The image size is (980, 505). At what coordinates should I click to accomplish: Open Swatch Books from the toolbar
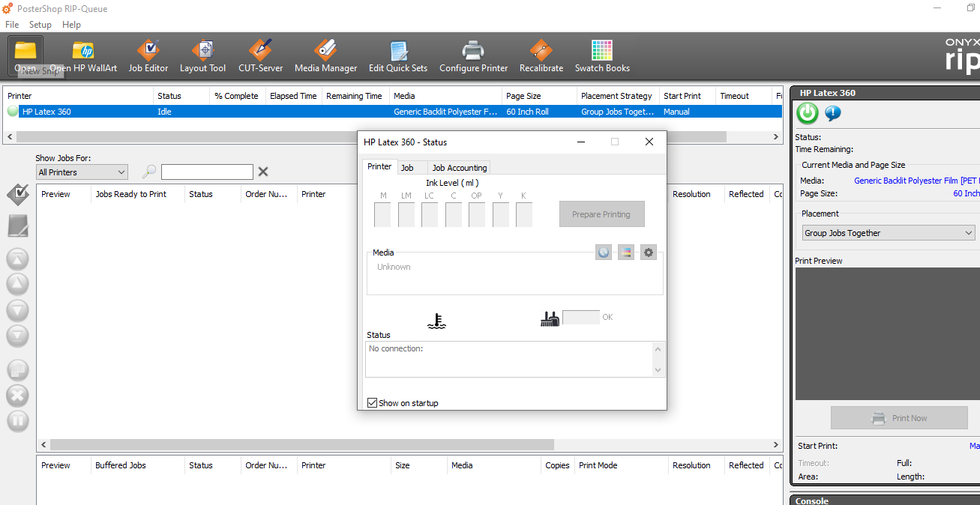[602, 55]
